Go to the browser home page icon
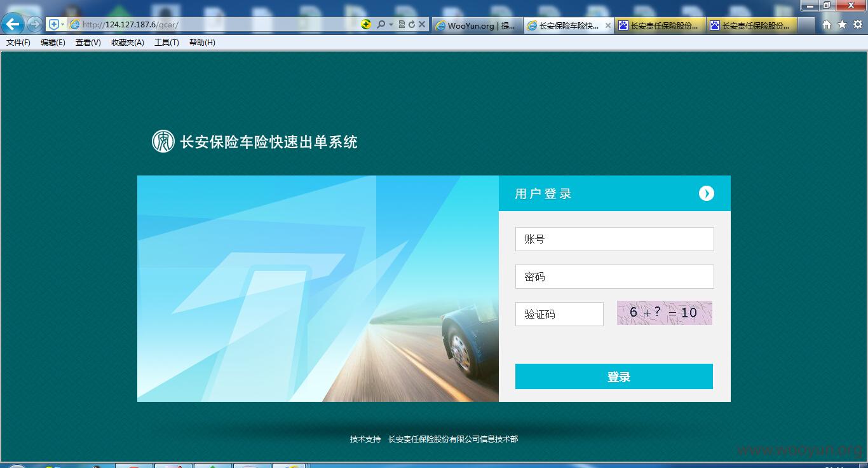This screenshot has height=468, width=868. [x=827, y=24]
